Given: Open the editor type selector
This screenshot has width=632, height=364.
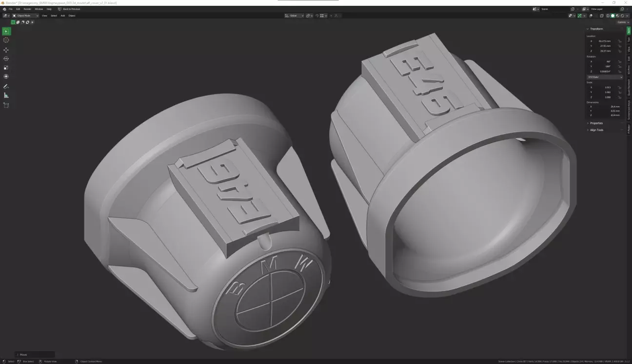Looking at the screenshot, I should tap(6, 16).
